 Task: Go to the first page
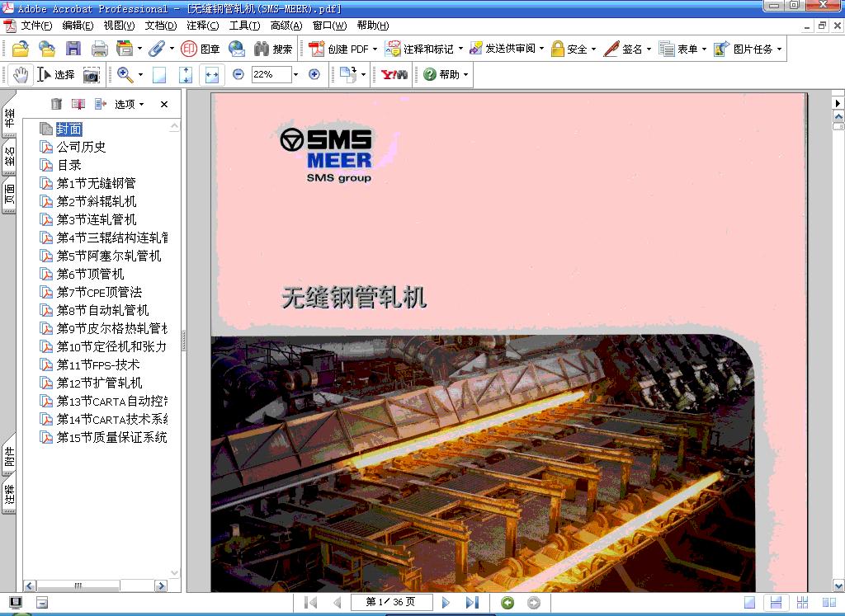(311, 603)
